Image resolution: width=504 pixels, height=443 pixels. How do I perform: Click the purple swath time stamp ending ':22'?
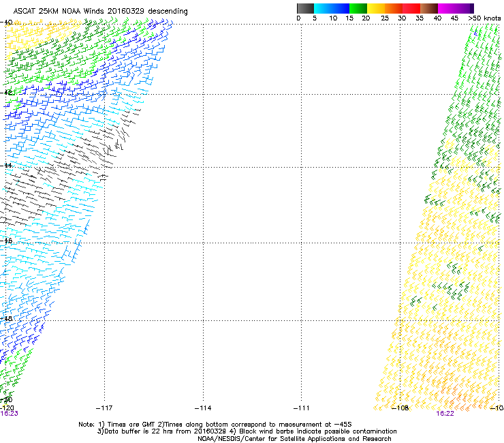click(445, 414)
